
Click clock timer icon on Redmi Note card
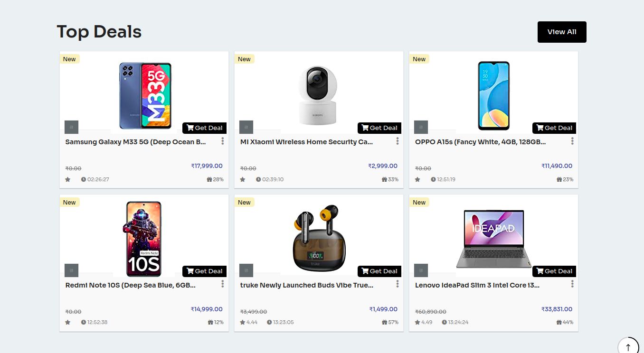[84, 322]
